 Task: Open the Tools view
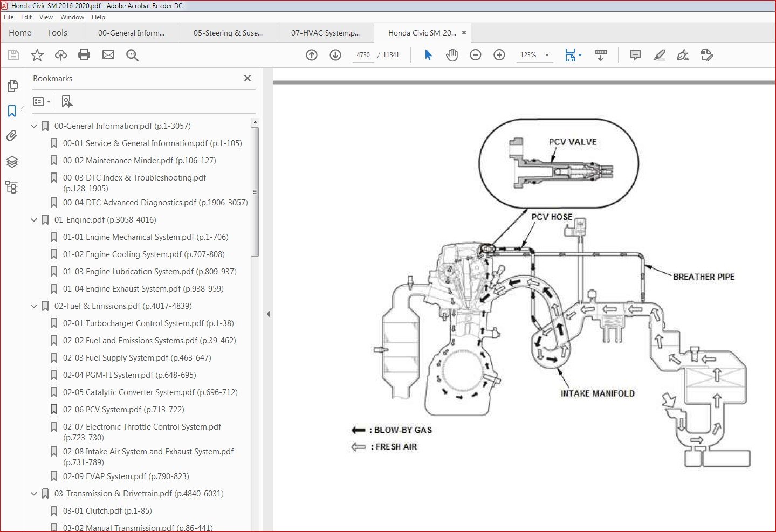57,33
